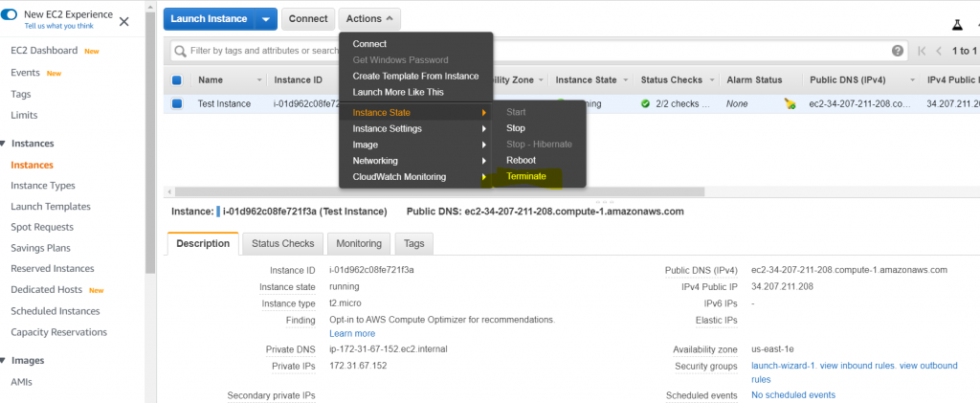Collapse the Instances section in sidebar
980x403 pixels.
pyautogui.click(x=3, y=144)
